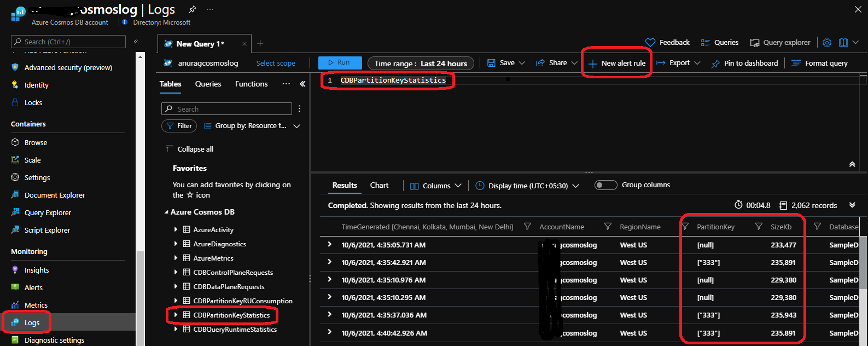Screen dimensions: 868x346
Task: Click Select scope link
Action: [276, 63]
